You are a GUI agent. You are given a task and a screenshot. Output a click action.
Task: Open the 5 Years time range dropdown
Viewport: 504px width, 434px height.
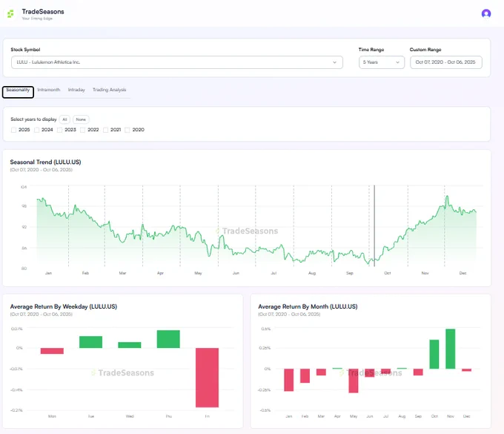click(x=382, y=62)
